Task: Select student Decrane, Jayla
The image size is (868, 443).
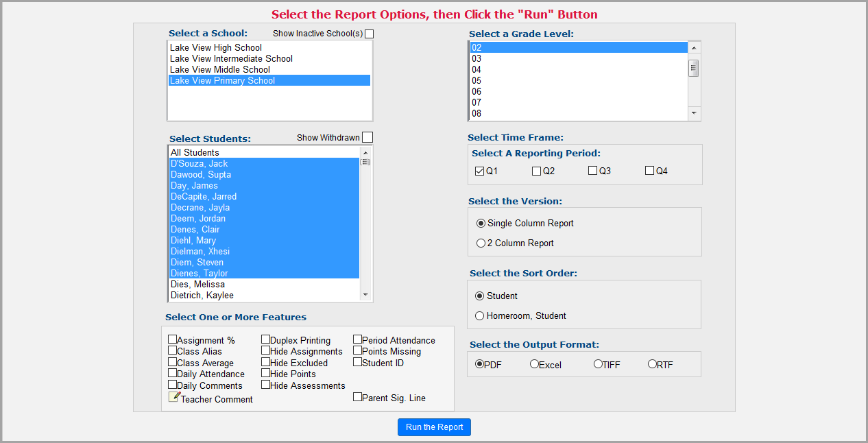Action: point(264,207)
